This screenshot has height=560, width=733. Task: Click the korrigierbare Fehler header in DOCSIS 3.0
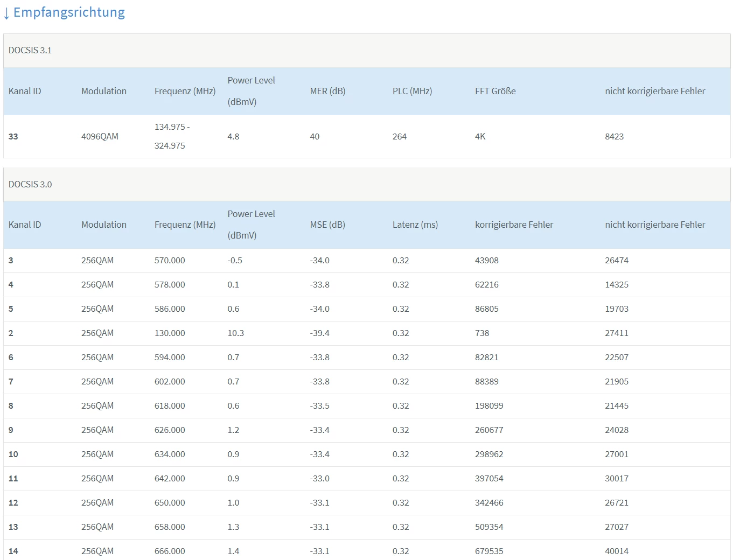[x=514, y=225]
